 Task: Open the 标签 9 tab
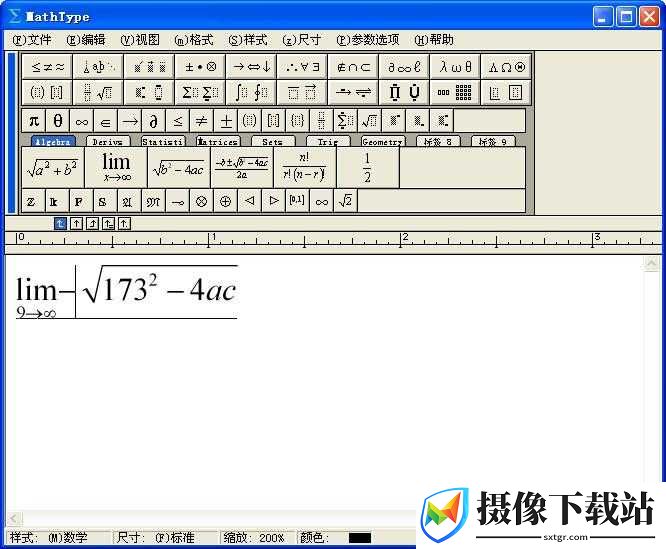pos(493,142)
